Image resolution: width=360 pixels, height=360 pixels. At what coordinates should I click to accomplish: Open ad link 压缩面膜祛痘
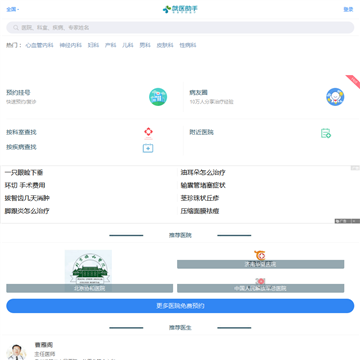(200, 211)
